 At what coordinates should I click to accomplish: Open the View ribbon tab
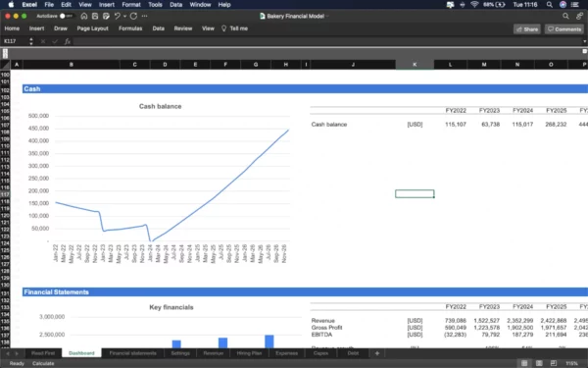click(208, 28)
